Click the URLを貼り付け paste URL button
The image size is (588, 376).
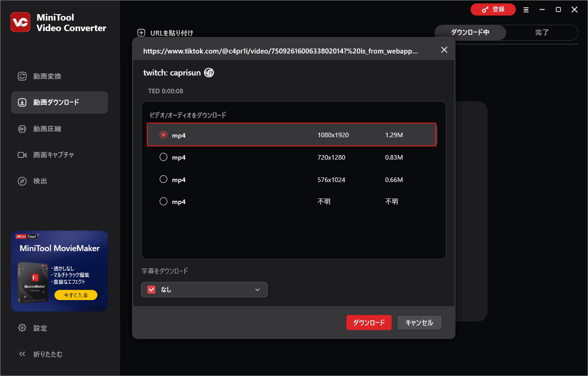pos(166,33)
